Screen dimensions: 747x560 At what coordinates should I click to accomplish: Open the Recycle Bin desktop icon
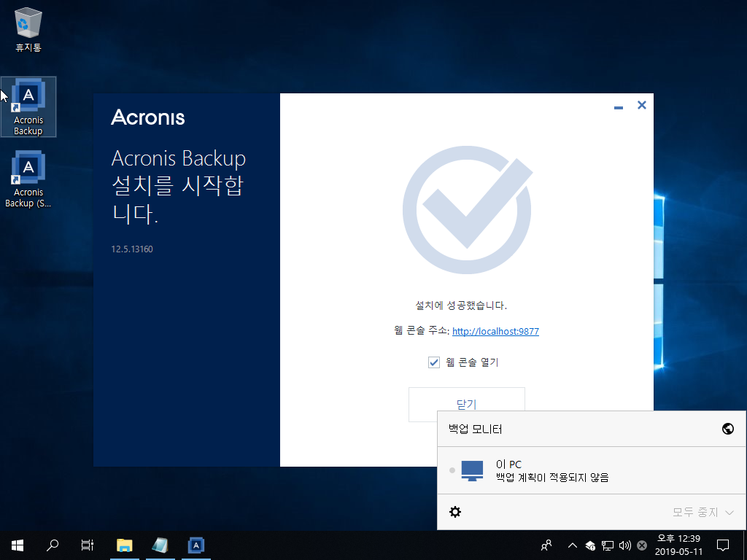[28, 29]
